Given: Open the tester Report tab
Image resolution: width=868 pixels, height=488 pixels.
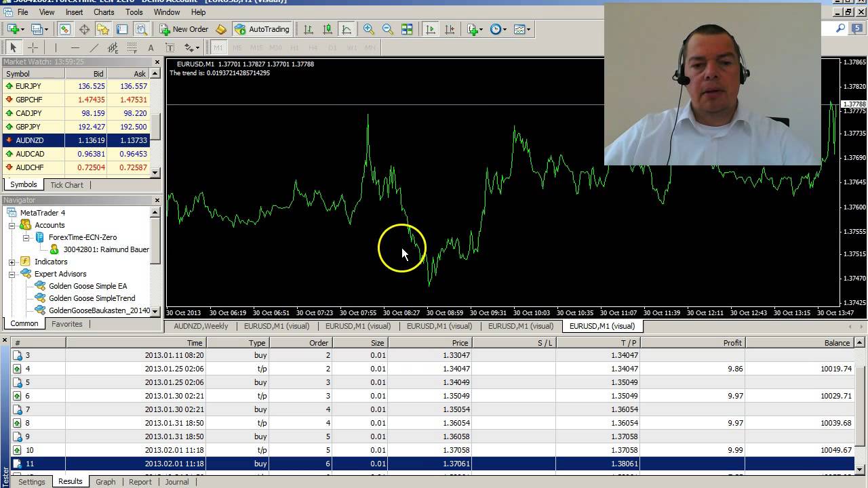Looking at the screenshot, I should click(x=140, y=482).
